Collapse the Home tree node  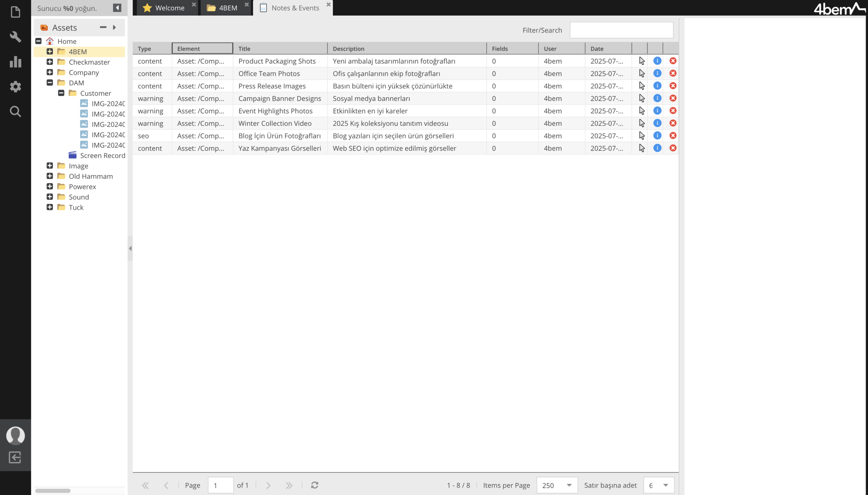coord(38,41)
